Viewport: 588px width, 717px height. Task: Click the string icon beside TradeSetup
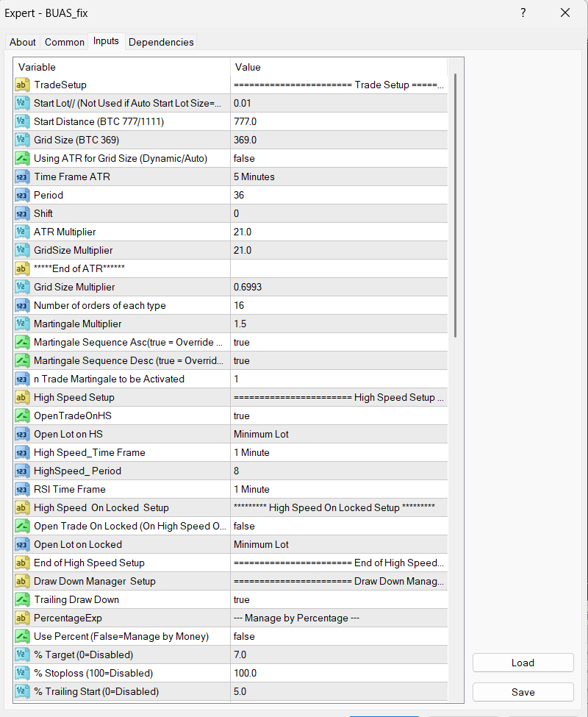tap(22, 85)
